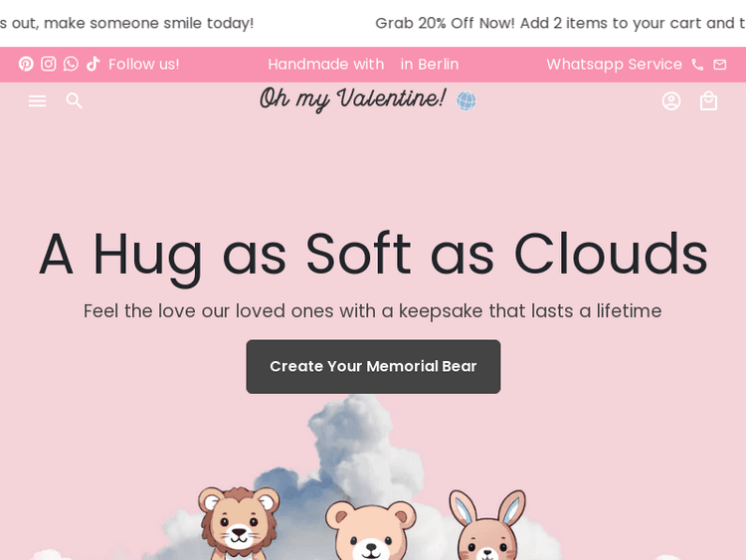Open the Instagram profile icon
Viewport: 746px width, 560px height.
click(49, 64)
